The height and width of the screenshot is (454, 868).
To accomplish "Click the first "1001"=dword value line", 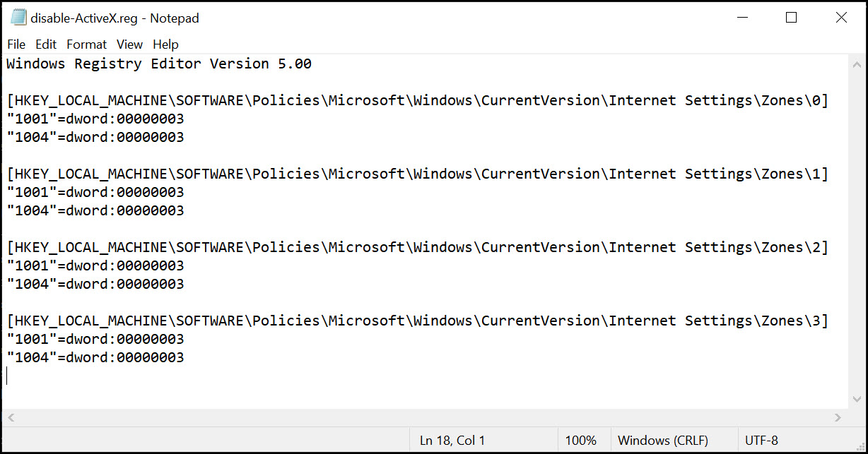I will [95, 119].
